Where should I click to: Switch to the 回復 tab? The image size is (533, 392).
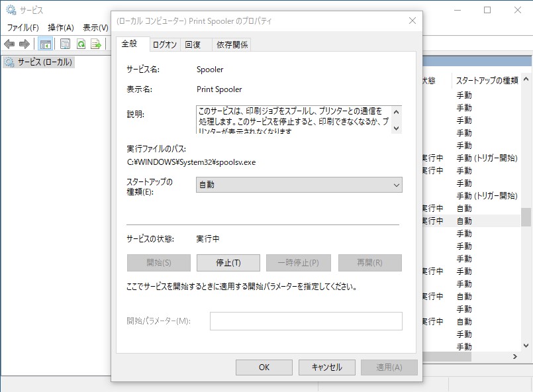(x=195, y=44)
